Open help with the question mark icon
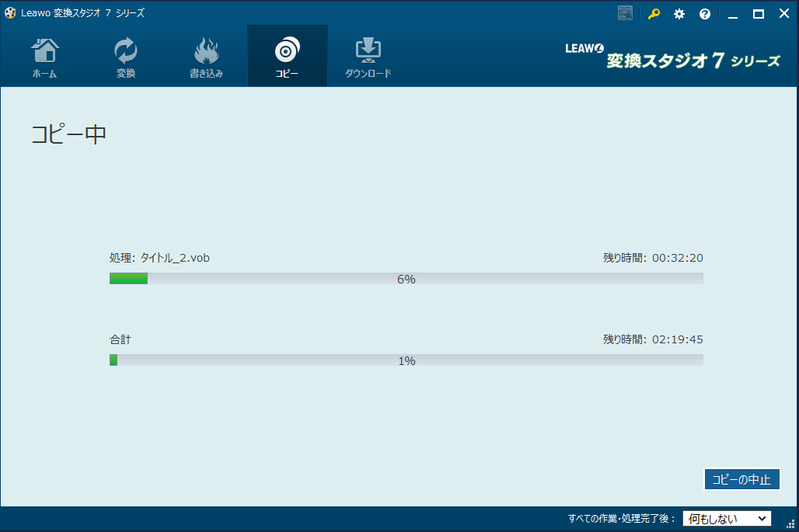This screenshot has height=532, width=799. [x=705, y=14]
